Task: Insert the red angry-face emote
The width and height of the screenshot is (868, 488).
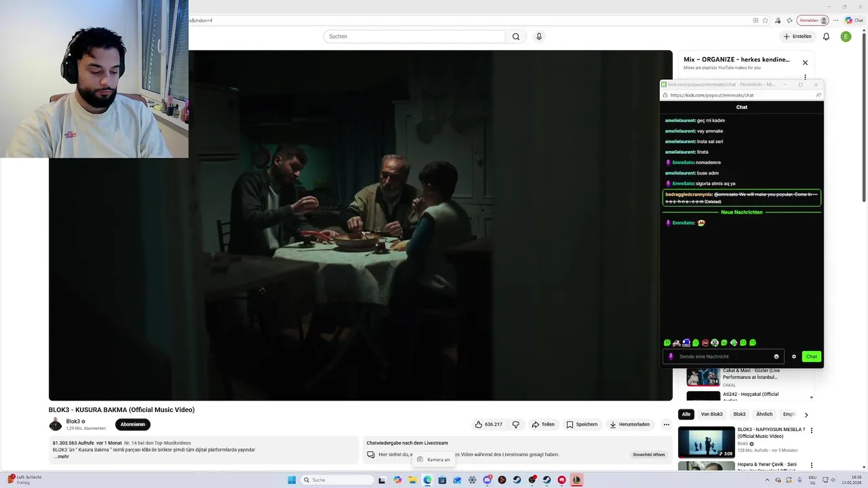Action: (x=705, y=343)
